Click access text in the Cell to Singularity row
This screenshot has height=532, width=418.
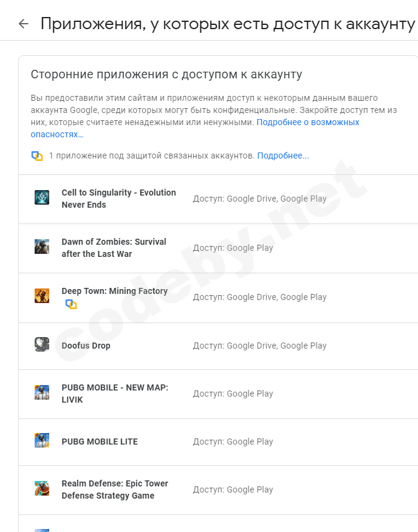(260, 199)
